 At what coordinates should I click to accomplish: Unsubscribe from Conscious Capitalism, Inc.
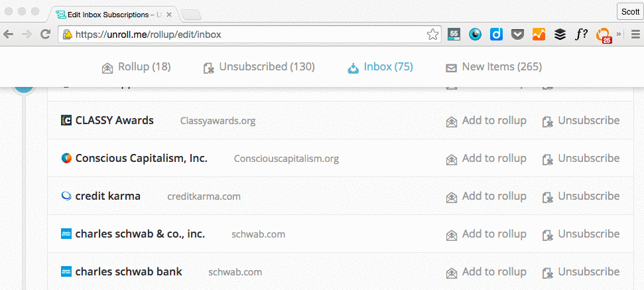point(581,159)
